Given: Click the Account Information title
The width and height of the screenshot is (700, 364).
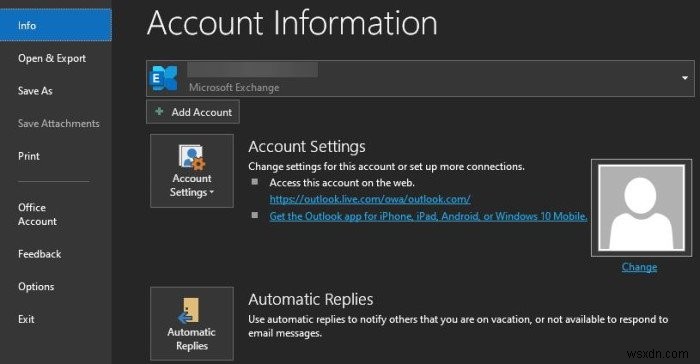Looking at the screenshot, I should tap(292, 23).
